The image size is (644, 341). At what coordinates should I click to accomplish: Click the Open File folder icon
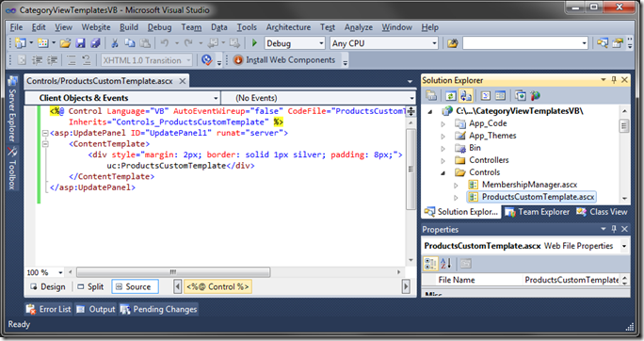coord(65,43)
